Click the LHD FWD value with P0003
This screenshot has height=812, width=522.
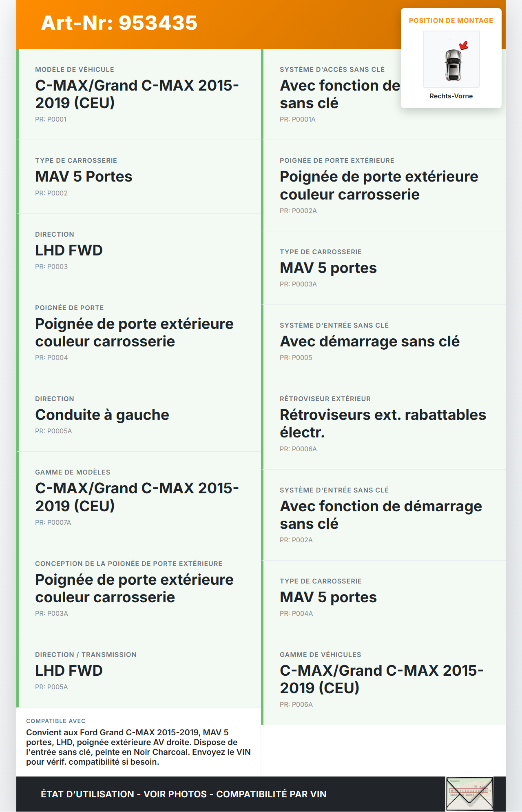tap(69, 250)
